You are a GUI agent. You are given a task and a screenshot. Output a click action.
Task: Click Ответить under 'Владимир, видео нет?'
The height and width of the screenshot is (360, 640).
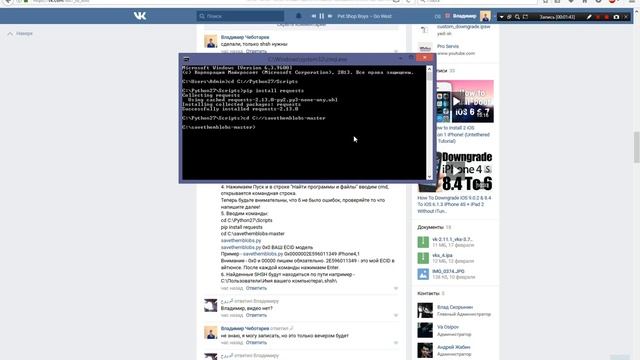coord(256,315)
